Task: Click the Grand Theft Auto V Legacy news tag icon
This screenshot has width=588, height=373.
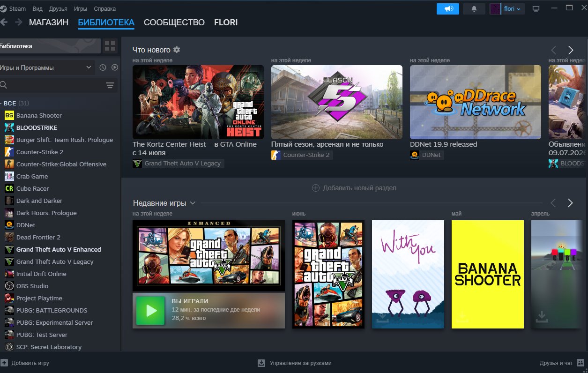Action: (137, 164)
